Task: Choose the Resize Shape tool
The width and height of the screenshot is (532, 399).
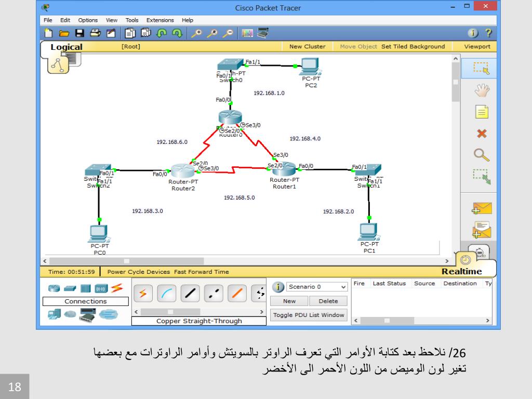Action: click(x=482, y=177)
